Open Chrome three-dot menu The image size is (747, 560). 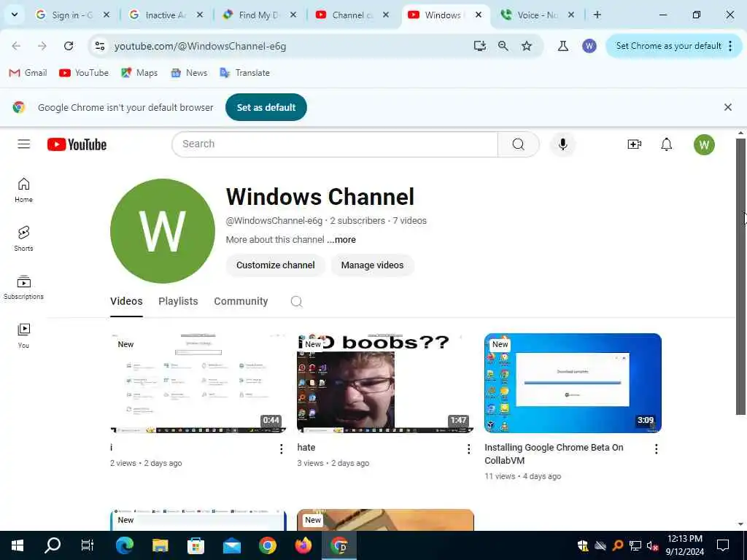click(730, 46)
